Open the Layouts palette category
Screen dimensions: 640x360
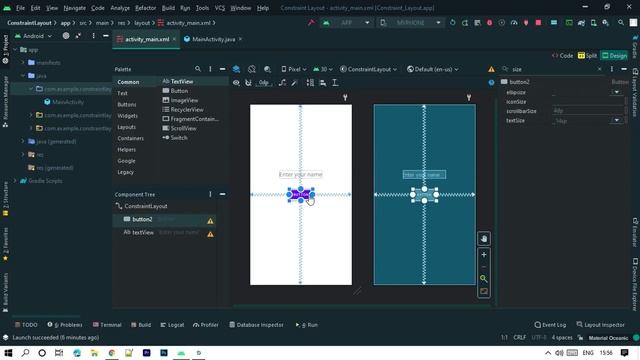click(127, 127)
